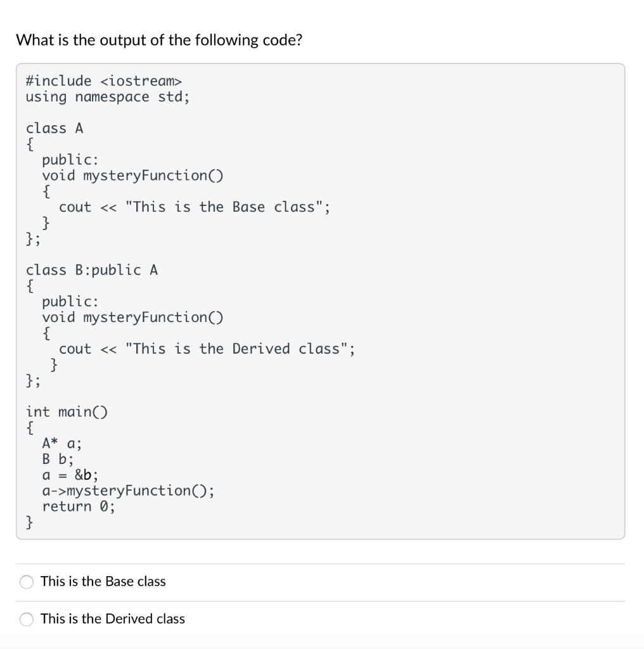Screen dimensions: 644x649
Task: Click the 'using namespace std;' line
Action: click(x=108, y=96)
